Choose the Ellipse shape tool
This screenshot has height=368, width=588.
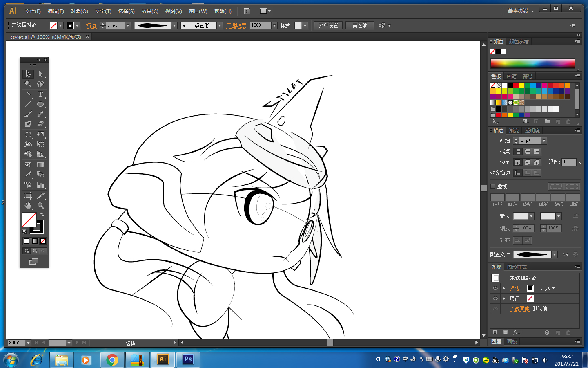40,104
